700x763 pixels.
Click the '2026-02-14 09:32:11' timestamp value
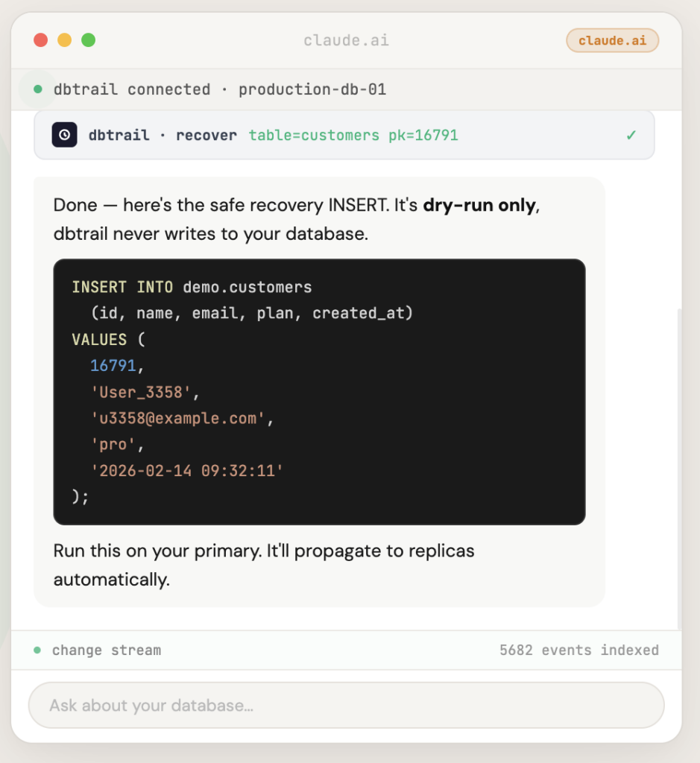point(186,471)
